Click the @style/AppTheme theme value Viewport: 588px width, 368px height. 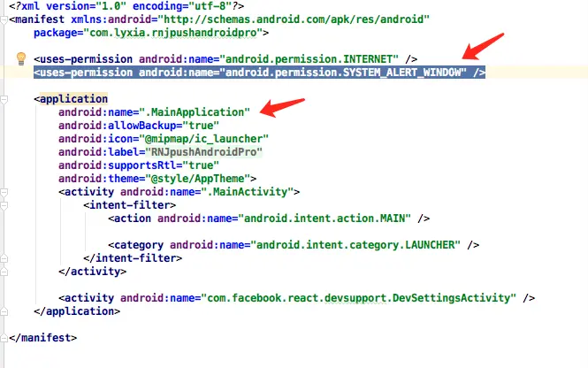(x=197, y=179)
